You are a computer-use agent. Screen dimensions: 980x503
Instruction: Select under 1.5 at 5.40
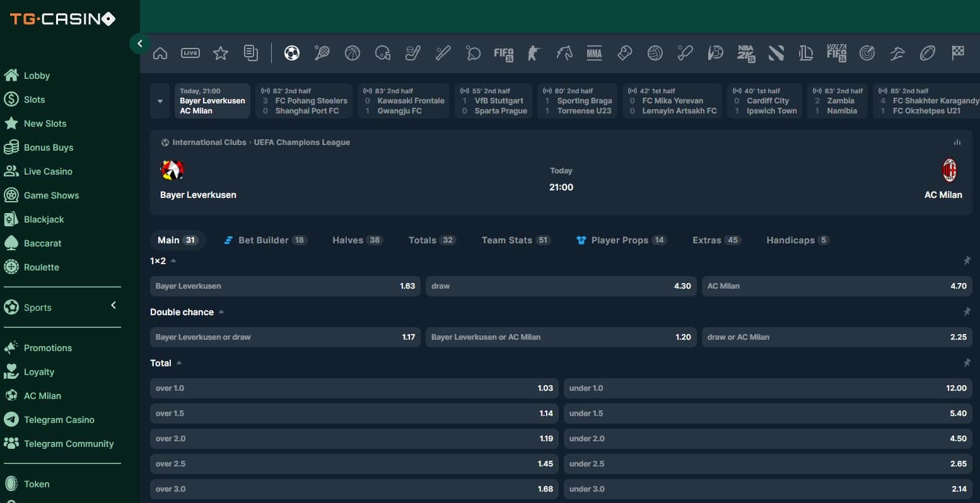click(768, 413)
